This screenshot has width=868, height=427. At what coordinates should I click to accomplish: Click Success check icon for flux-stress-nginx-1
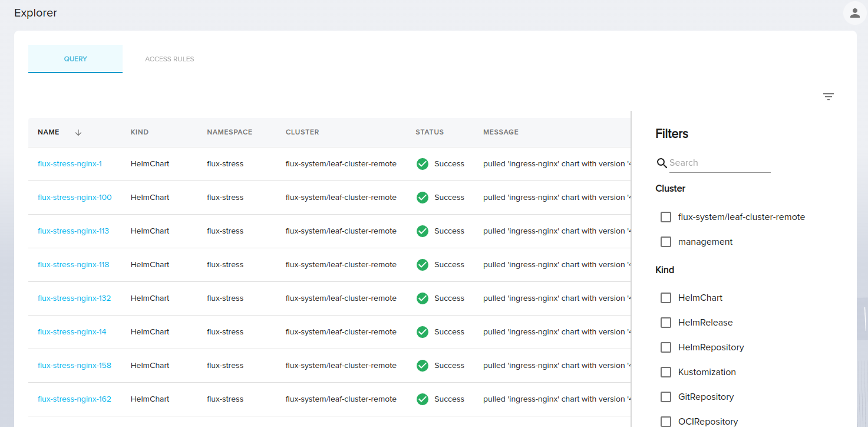point(423,164)
